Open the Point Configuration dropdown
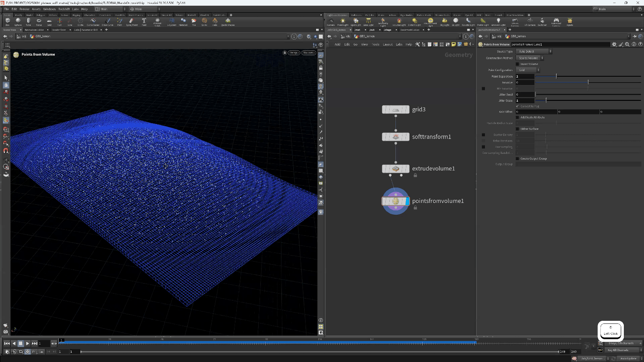The width and height of the screenshot is (644, 362). pyautogui.click(x=528, y=70)
